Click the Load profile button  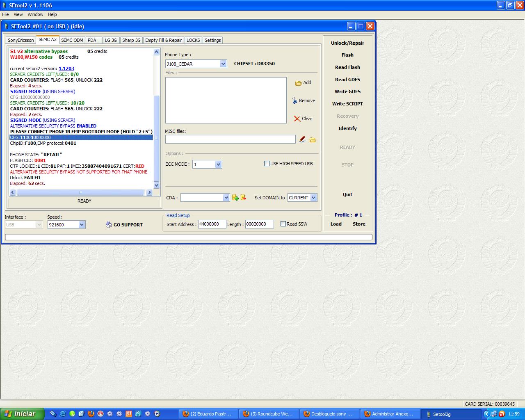(336, 224)
